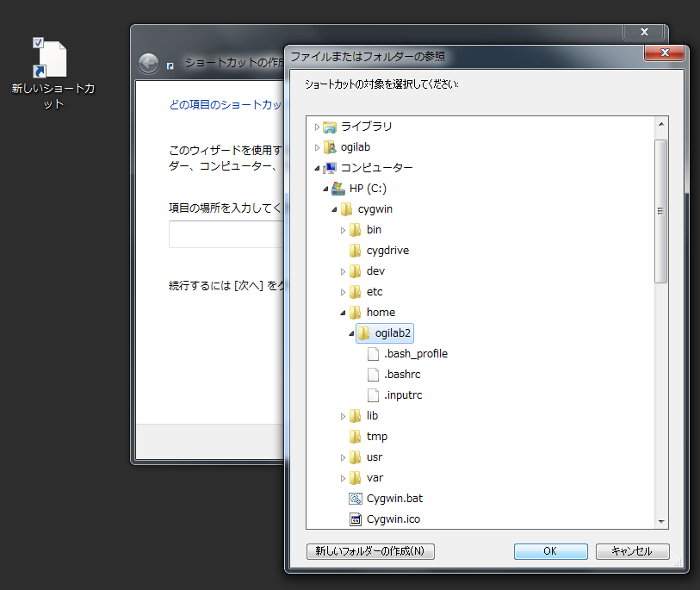Image resolution: width=700 pixels, height=590 pixels.
Task: Expand the usr folder tree node
Action: (x=343, y=457)
